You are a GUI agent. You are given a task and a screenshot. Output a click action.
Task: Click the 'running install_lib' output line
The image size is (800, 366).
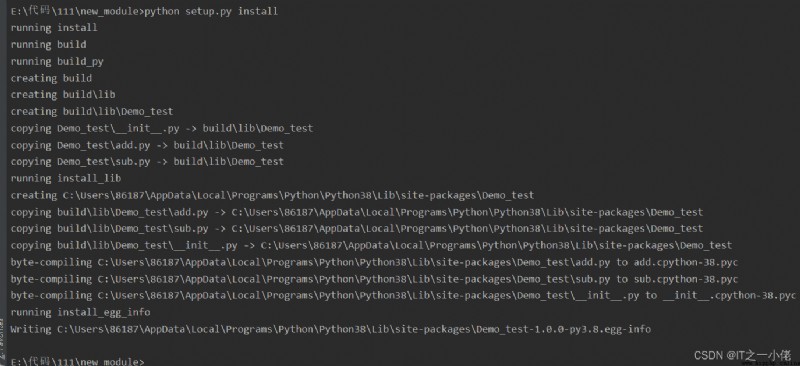point(66,178)
